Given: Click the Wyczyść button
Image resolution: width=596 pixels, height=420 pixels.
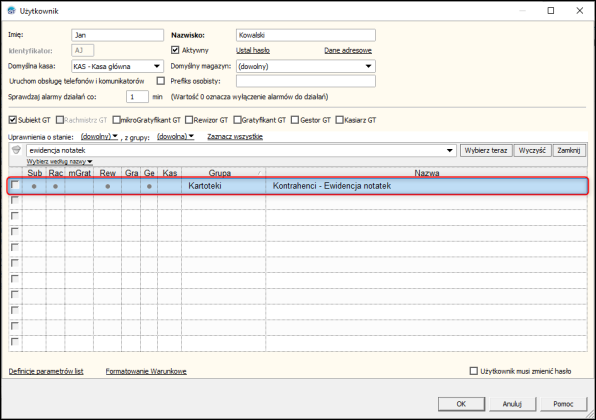Looking at the screenshot, I should [x=532, y=151].
